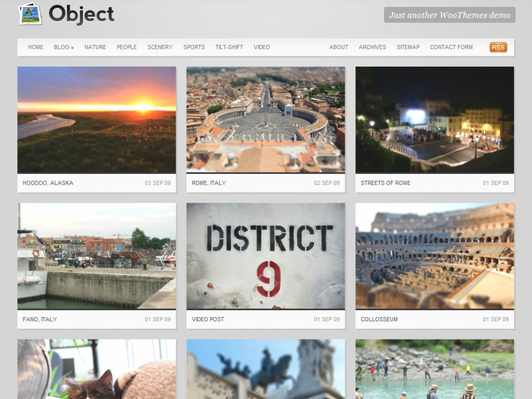Click the Video Post date
This screenshot has height=399, width=532.
coord(327,319)
